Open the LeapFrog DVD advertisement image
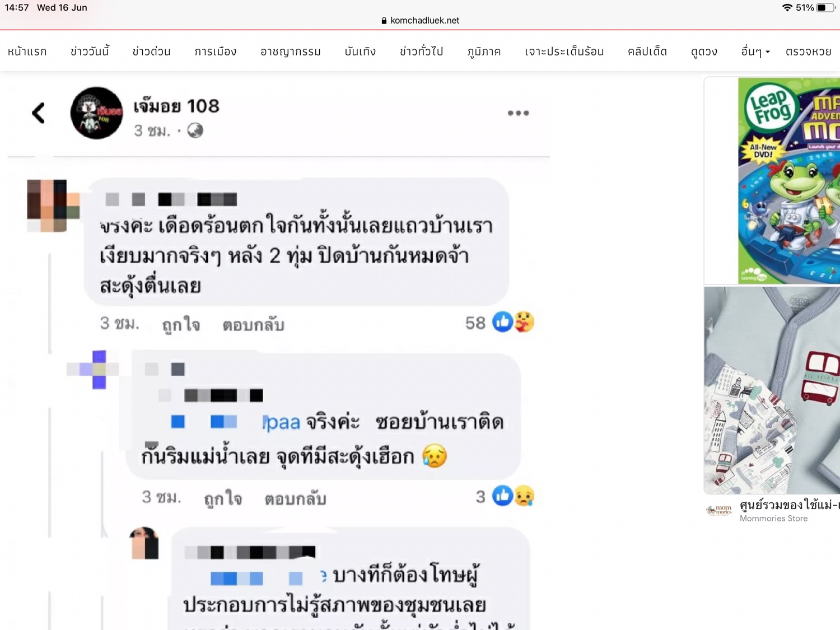Viewport: 840px width, 630px height. (x=788, y=180)
